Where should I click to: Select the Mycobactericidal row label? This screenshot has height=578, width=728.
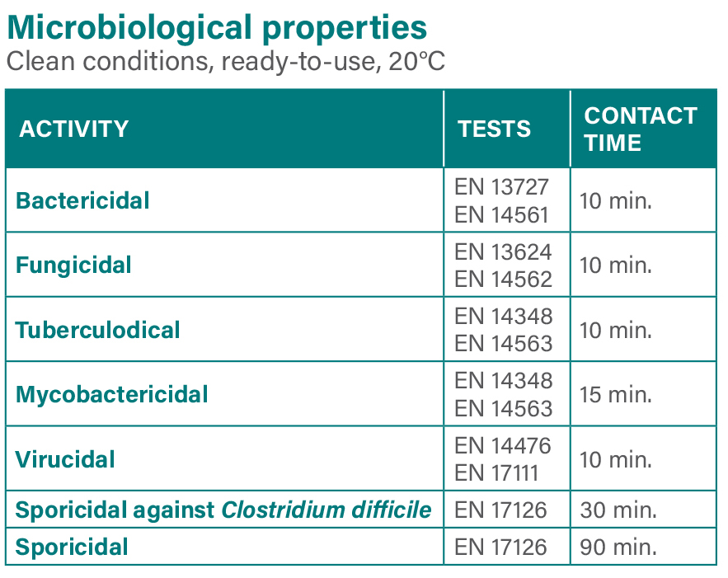tap(111, 395)
